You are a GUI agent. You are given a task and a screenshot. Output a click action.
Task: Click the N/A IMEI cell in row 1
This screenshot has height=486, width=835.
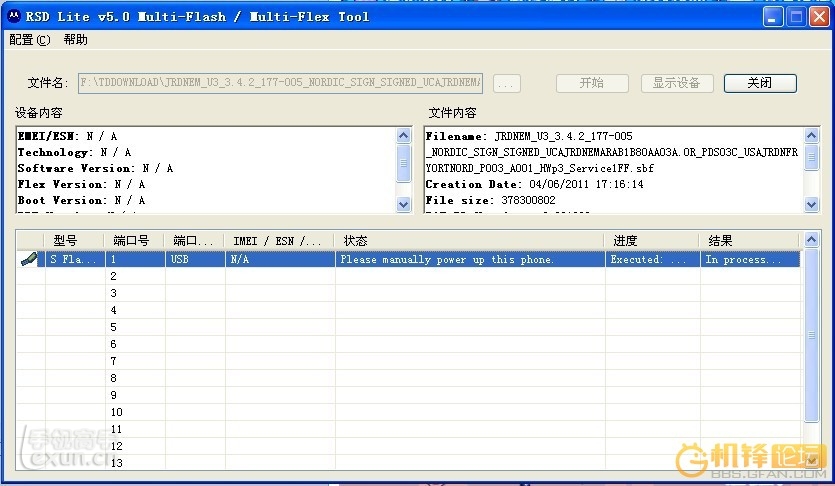[280, 259]
